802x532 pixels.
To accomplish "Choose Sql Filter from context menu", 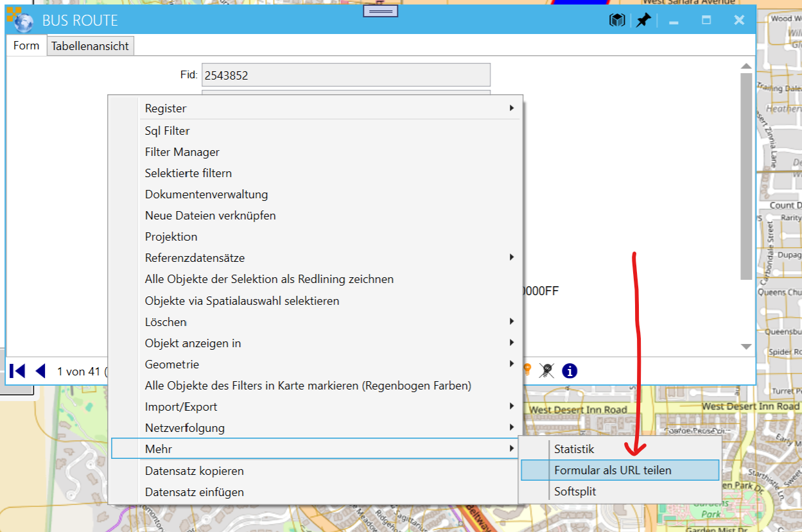I will (x=168, y=131).
